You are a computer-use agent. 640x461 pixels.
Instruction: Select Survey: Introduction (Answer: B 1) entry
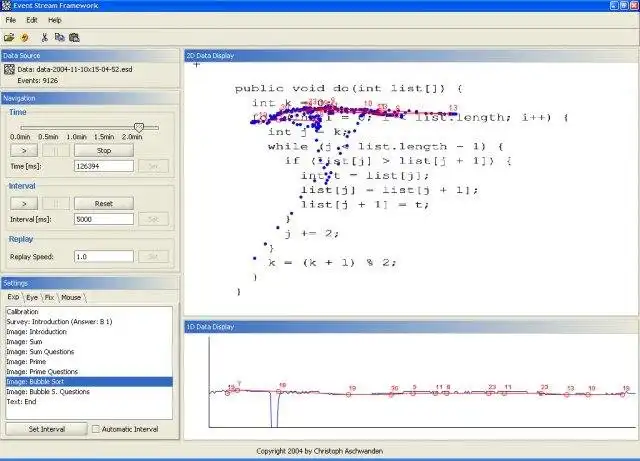coord(89,322)
